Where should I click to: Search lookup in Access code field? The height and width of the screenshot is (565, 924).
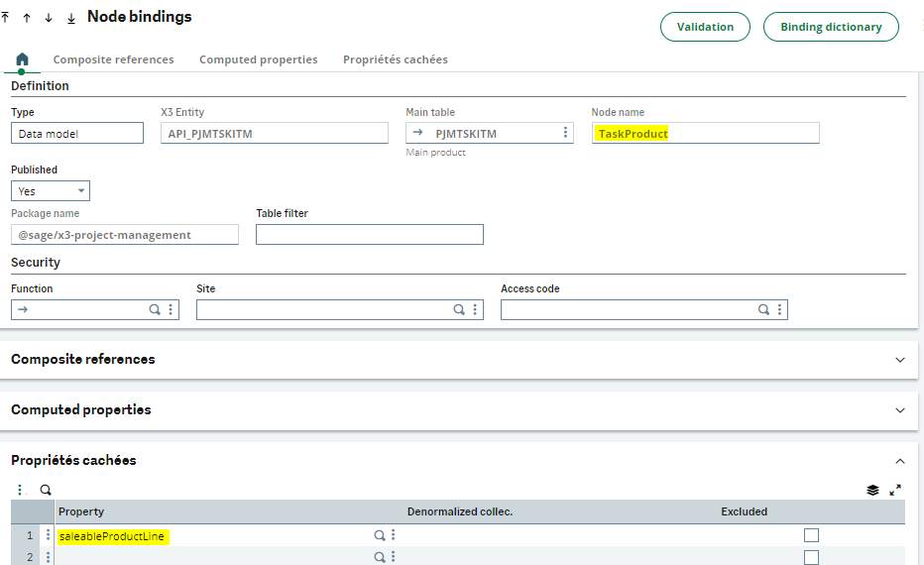(763, 309)
